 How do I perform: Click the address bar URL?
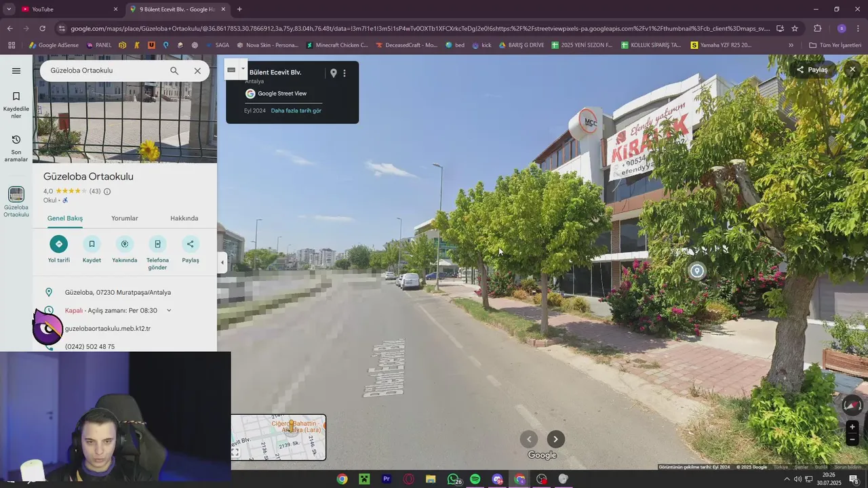tap(420, 28)
